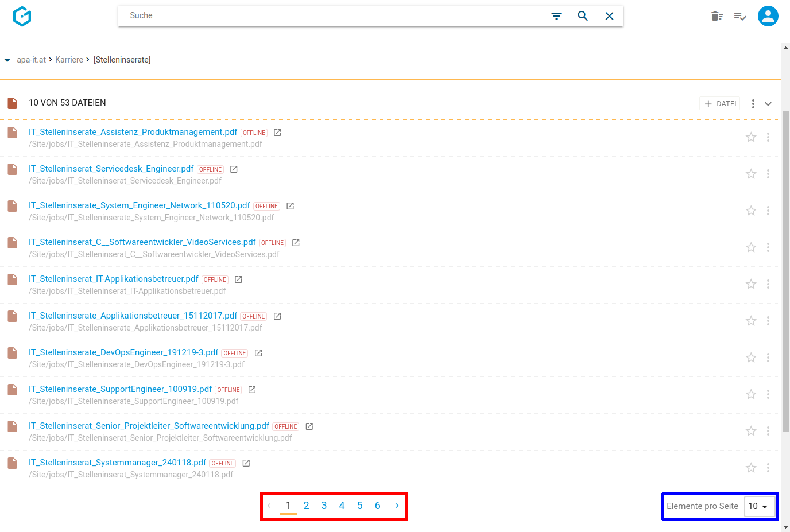Open Assistenz_Produktmanagement.pdf in new window icon

[277, 133]
